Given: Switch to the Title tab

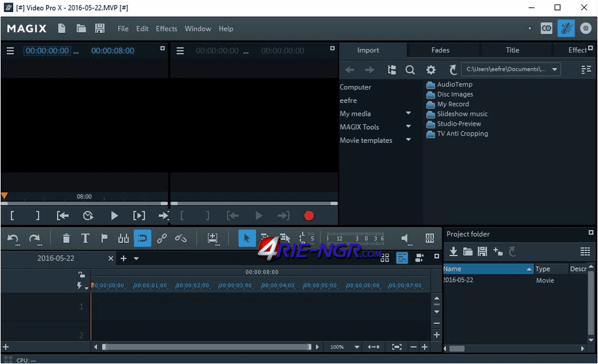Looking at the screenshot, I should [x=512, y=50].
